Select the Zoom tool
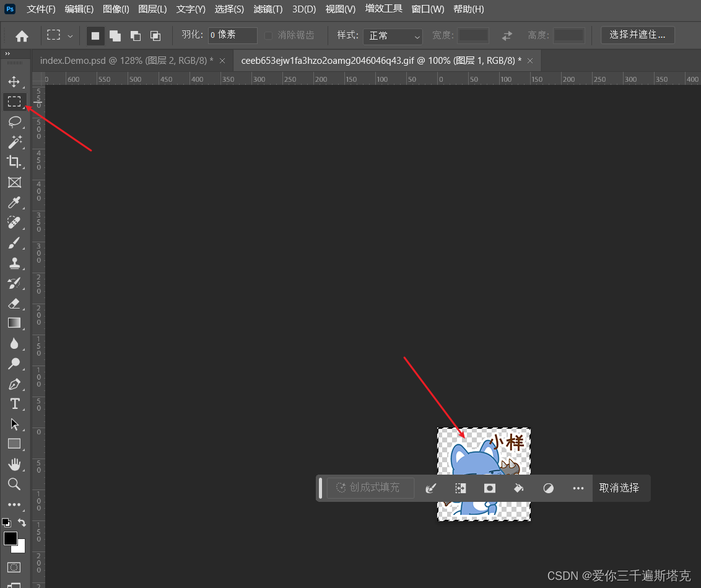This screenshot has height=588, width=701. (x=14, y=485)
